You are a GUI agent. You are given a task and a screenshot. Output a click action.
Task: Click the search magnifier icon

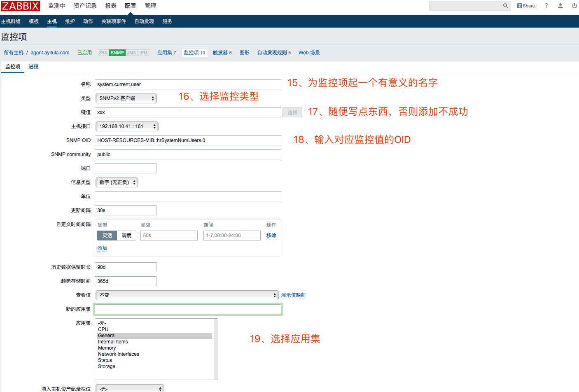505,6
